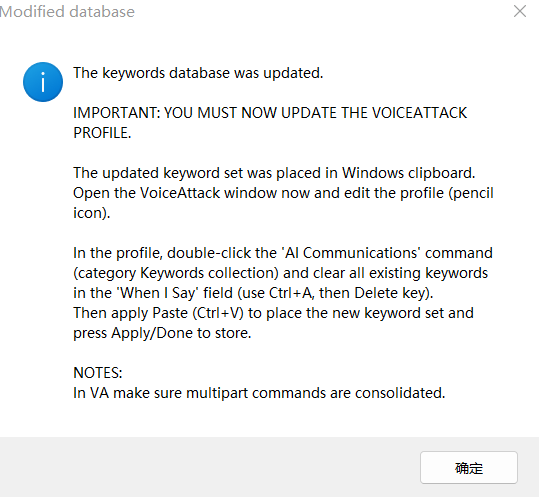The image size is (539, 497).
Task: Close the Modified database dialog
Action: click(519, 11)
